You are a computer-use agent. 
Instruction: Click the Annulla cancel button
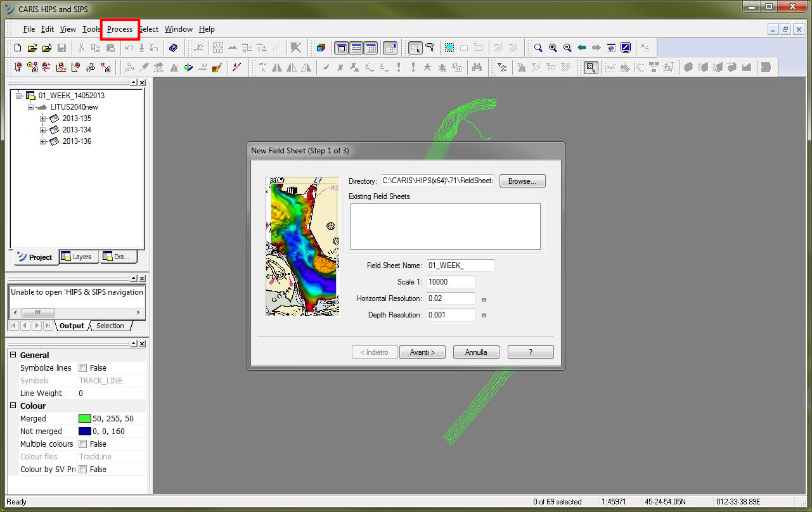476,352
